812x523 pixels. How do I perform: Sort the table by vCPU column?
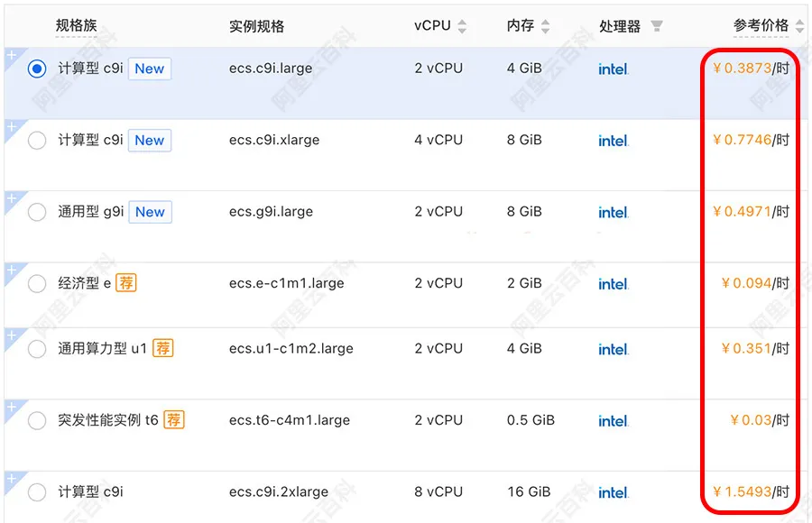click(462, 26)
